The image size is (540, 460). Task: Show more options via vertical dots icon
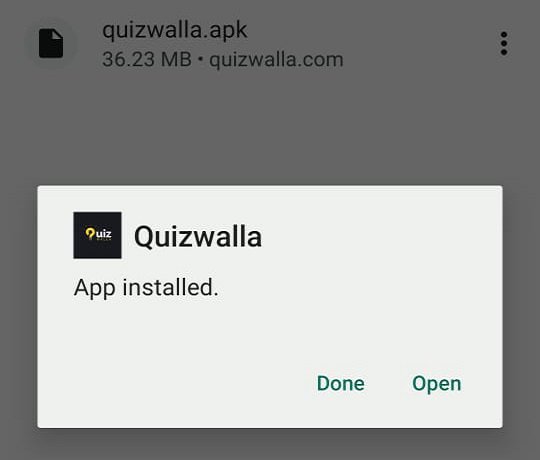click(504, 43)
